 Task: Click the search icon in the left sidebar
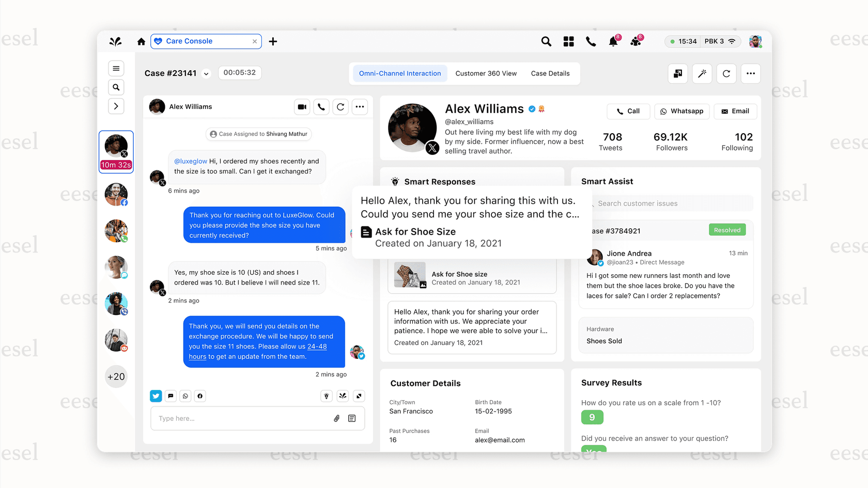[116, 87]
